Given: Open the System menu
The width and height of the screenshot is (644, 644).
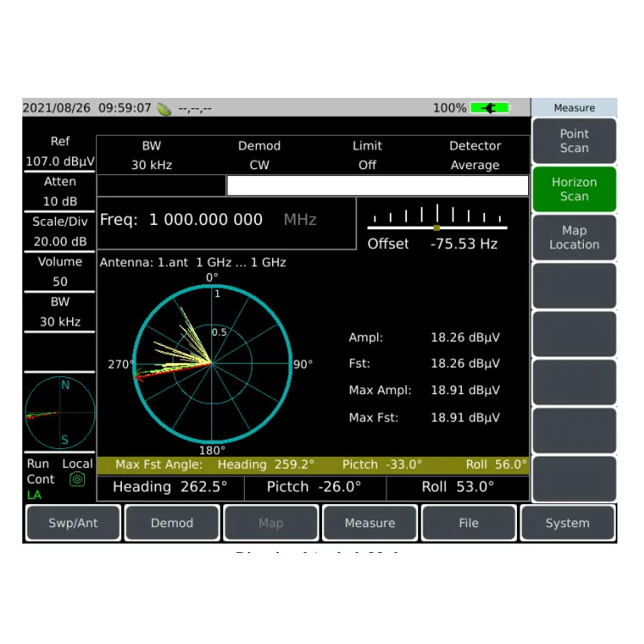Looking at the screenshot, I should (x=568, y=523).
